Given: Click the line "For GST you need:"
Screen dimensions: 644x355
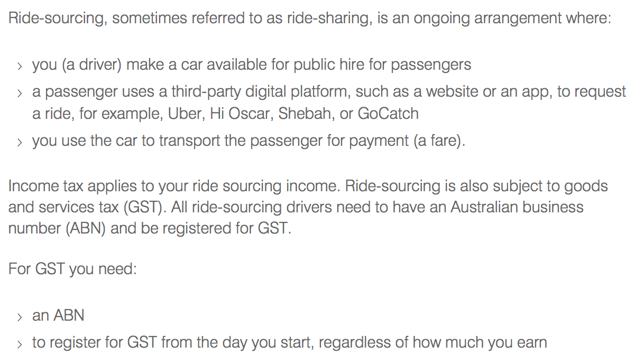Looking at the screenshot, I should tap(72, 269).
